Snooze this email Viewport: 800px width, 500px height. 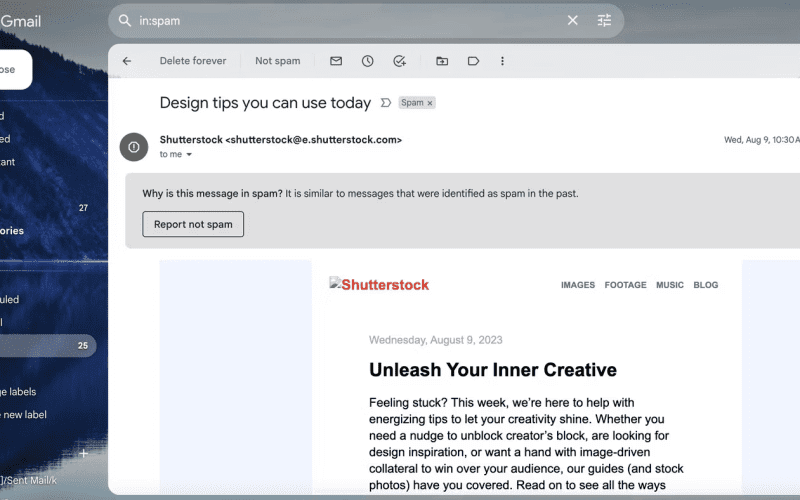coord(367,61)
